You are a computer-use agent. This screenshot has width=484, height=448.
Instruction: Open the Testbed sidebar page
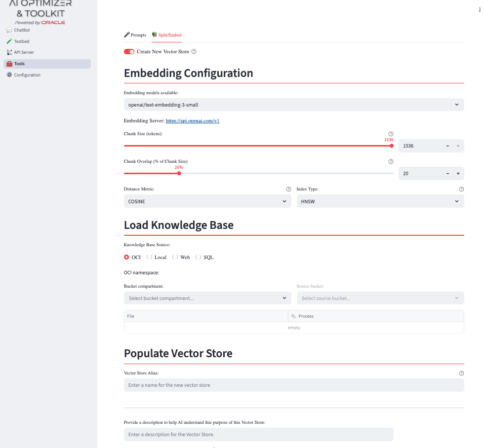point(22,41)
